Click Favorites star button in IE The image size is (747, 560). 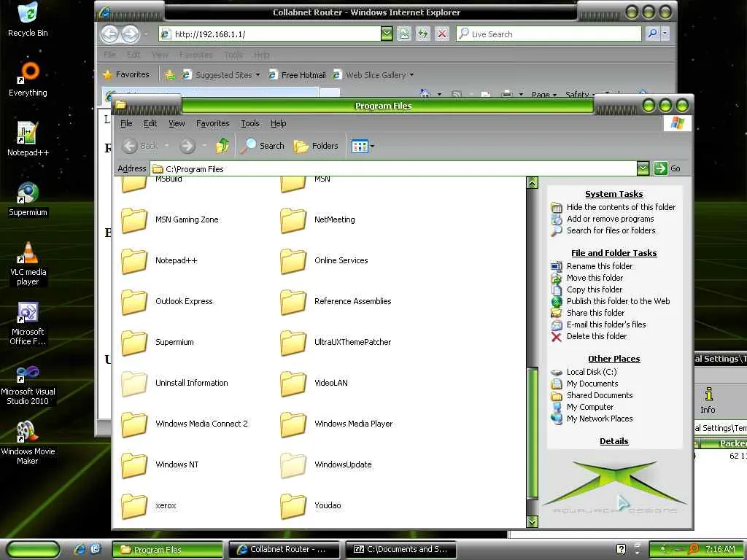[x=126, y=74]
